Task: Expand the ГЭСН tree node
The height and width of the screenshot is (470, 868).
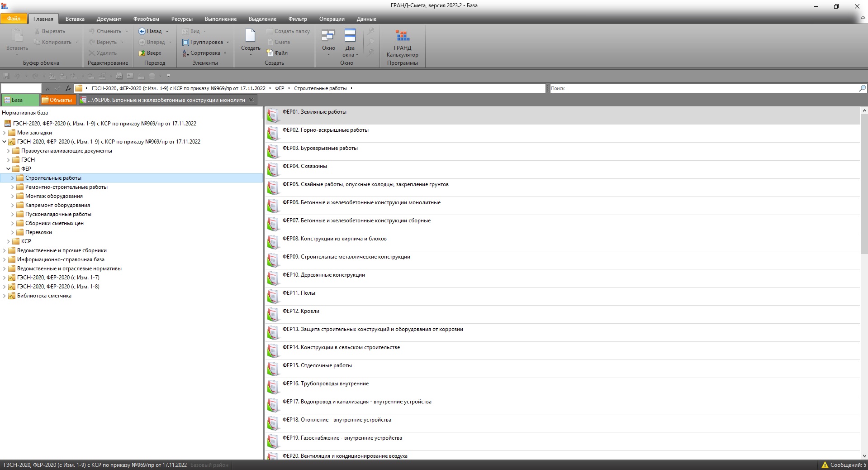Action: click(x=9, y=160)
